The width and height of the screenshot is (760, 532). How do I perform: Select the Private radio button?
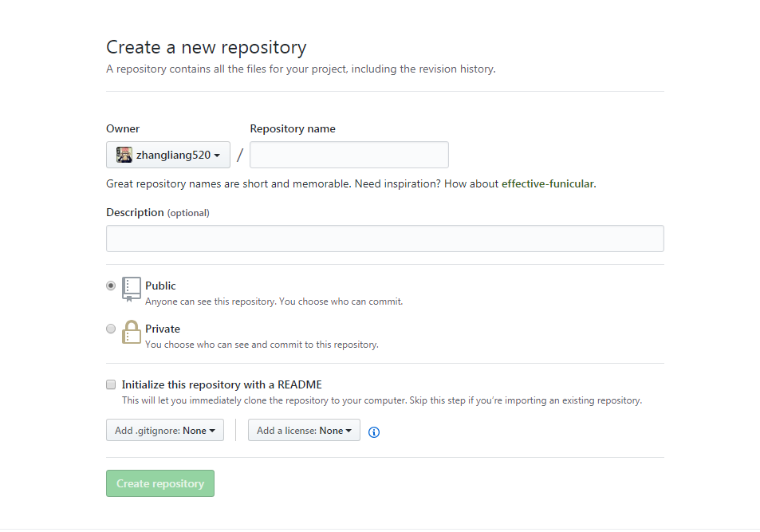pyautogui.click(x=111, y=329)
